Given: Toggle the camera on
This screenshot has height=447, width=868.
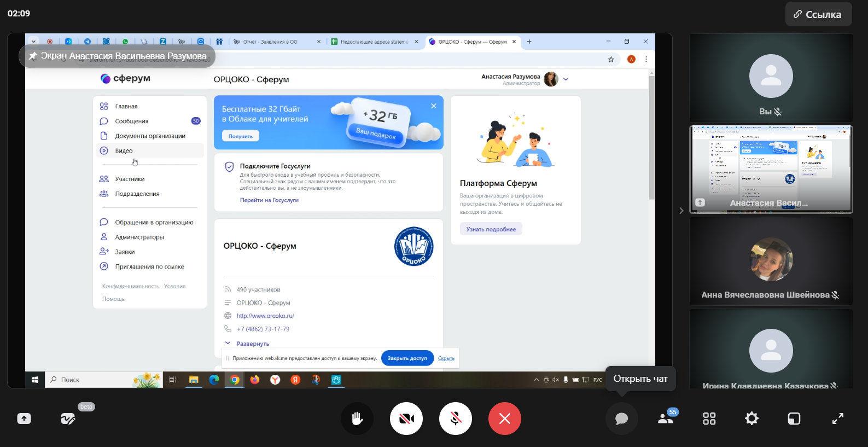Looking at the screenshot, I should [406, 419].
